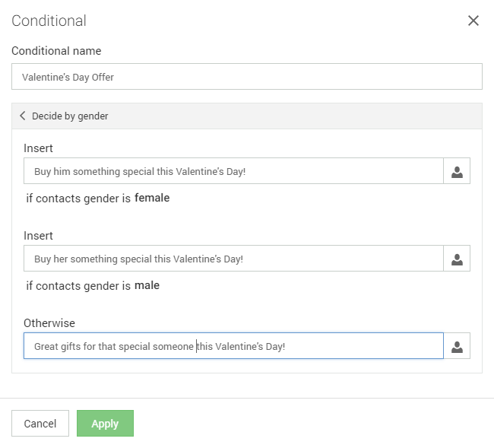Screen dimensions: 494x448
Task: Click 'if contacts gender is' text before female
Action: [78, 199]
